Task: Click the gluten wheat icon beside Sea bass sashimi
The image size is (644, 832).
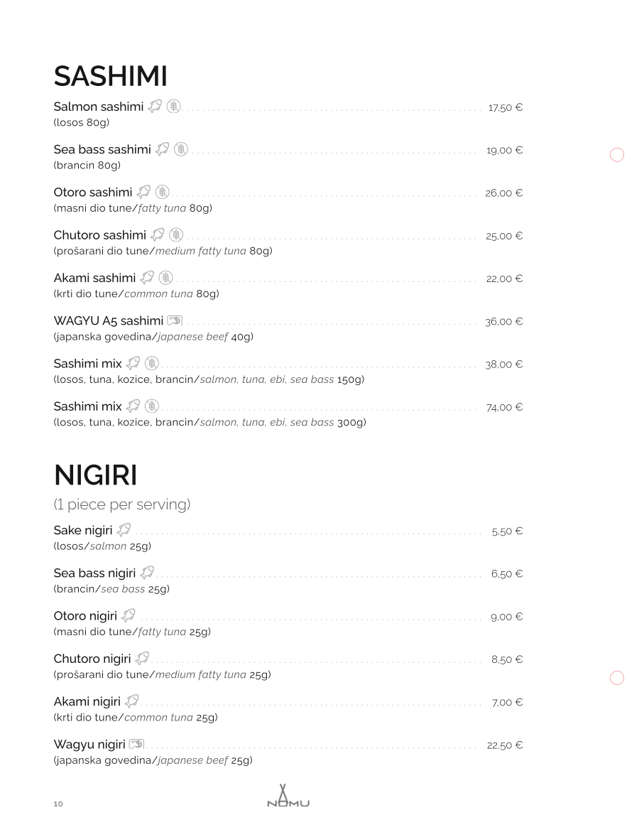Action: [x=181, y=149]
